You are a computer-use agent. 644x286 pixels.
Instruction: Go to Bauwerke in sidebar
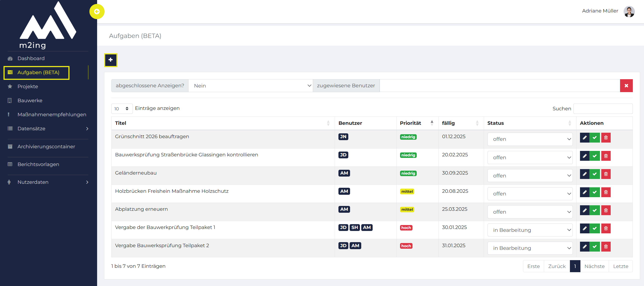(30, 100)
